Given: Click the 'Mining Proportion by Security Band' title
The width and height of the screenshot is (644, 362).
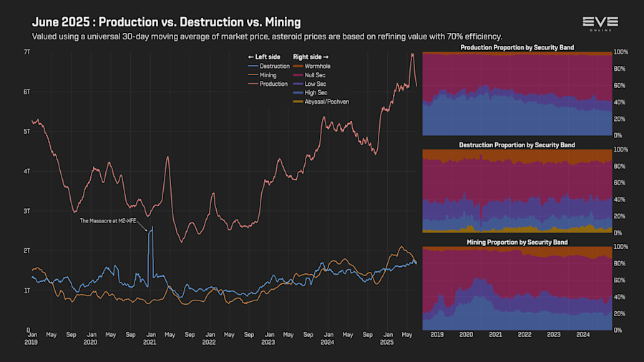Looking at the screenshot, I should tap(517, 242).
